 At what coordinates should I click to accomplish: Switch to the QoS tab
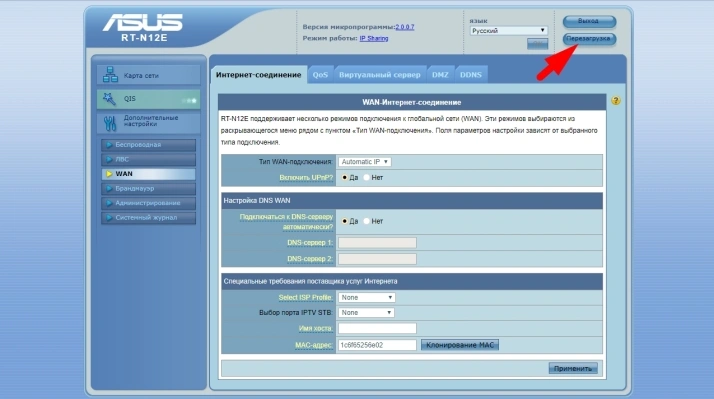320,75
